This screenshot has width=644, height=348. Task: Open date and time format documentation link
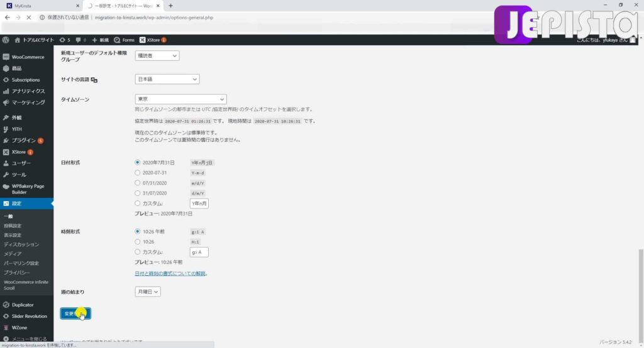[x=171, y=274]
